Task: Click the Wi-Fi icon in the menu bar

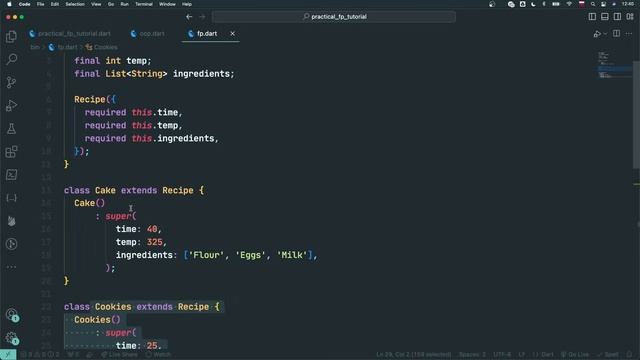Action: pyautogui.click(x=569, y=4)
